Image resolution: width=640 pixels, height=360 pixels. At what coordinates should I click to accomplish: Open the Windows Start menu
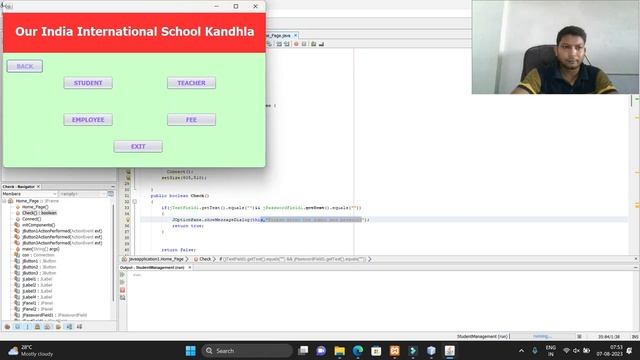click(191, 351)
